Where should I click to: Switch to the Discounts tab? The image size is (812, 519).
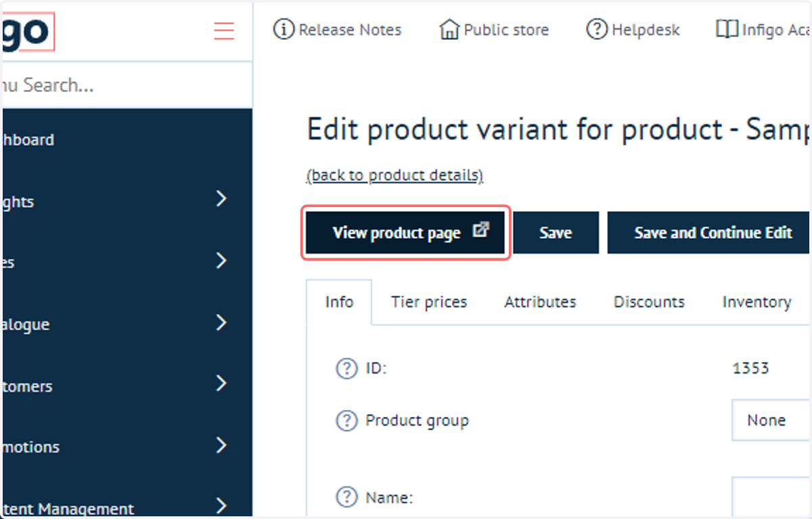click(x=649, y=302)
